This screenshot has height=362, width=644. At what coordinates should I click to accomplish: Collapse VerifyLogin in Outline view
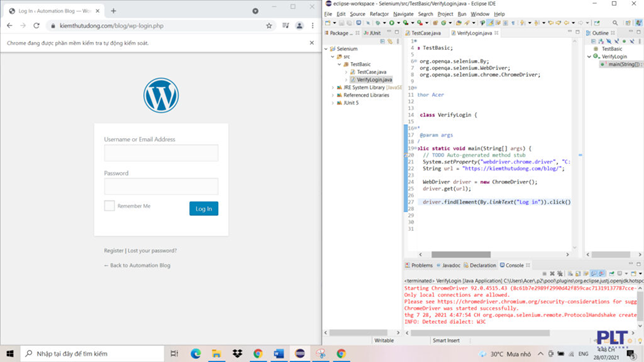pyautogui.click(x=589, y=57)
